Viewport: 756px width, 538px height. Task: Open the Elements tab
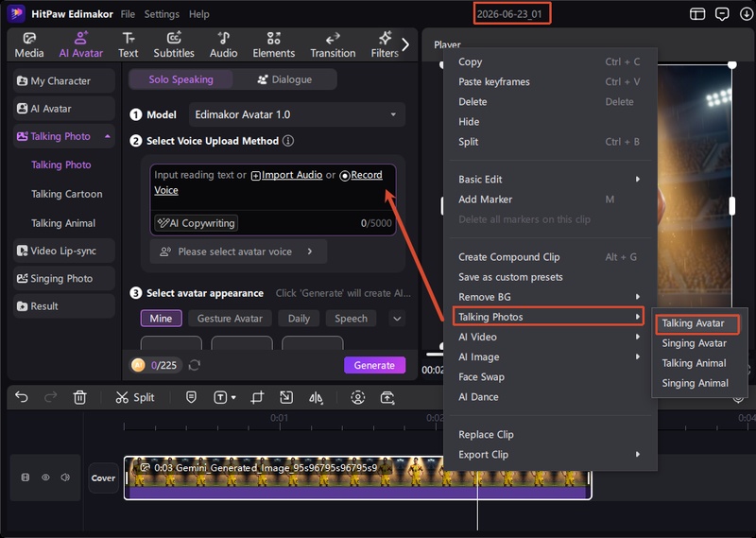(273, 44)
